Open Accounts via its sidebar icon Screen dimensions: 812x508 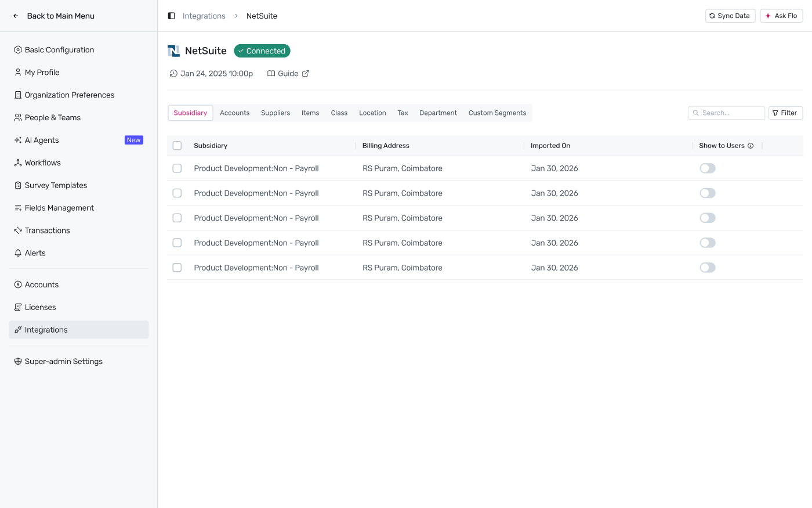coord(18,284)
